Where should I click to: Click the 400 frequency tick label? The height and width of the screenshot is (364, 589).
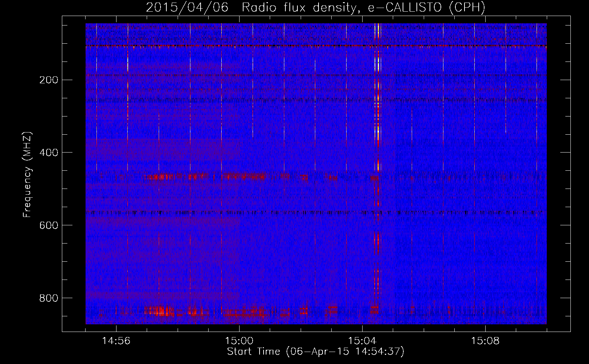[x=48, y=153]
